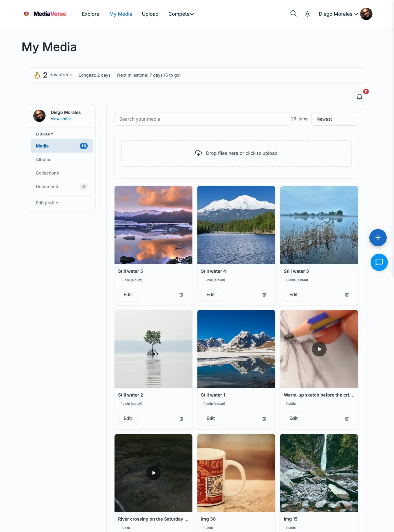Open the Newest sort dropdown

pos(335,119)
